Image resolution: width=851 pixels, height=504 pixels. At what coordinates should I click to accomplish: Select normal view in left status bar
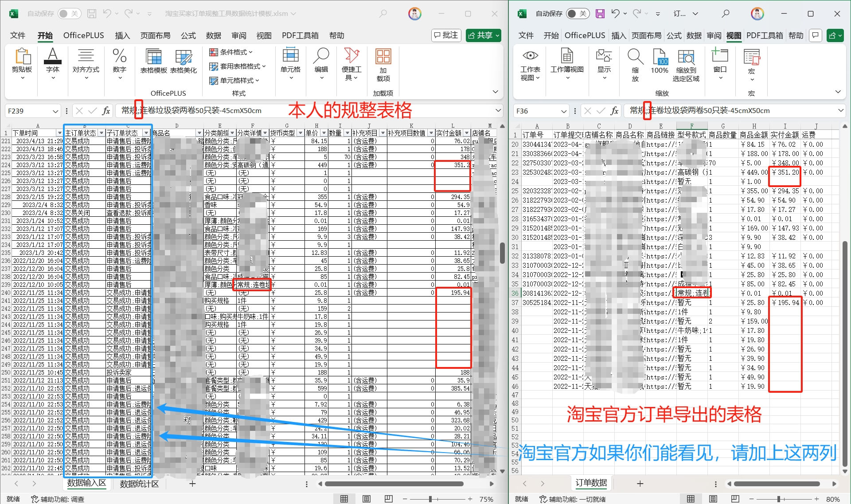point(344,499)
